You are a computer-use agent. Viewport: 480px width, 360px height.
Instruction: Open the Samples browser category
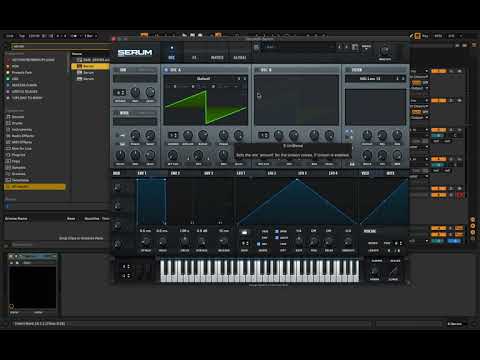[x=19, y=167]
